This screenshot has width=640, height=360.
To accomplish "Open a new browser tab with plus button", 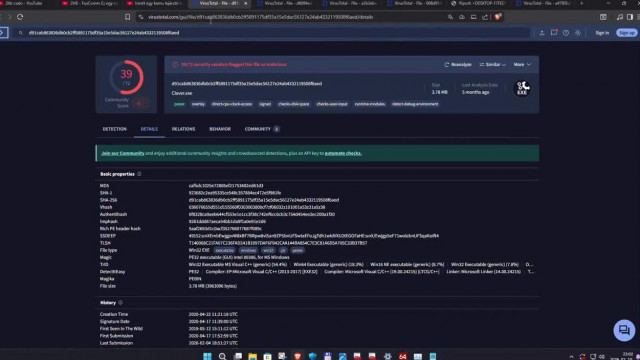I will click(582, 3).
